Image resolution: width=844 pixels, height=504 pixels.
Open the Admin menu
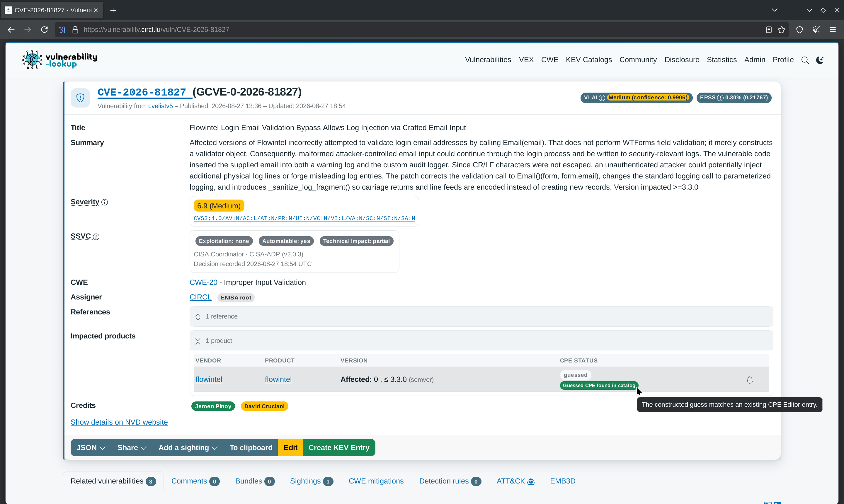point(754,60)
